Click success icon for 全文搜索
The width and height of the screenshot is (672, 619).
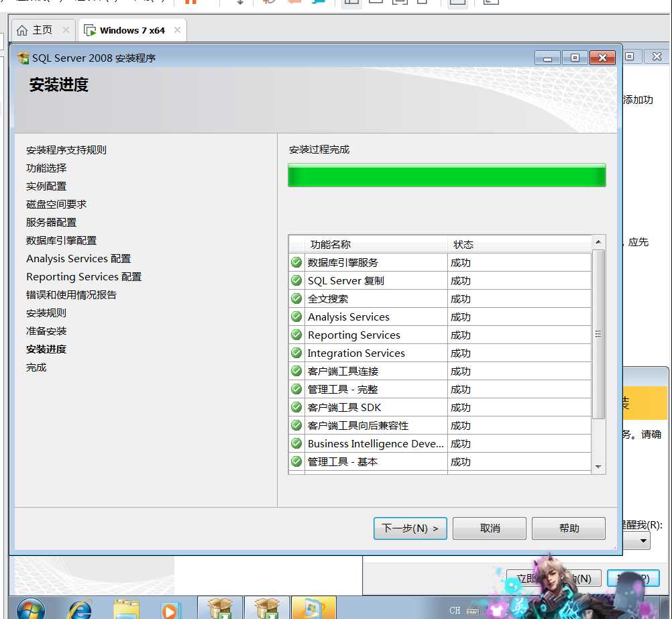[296, 298]
